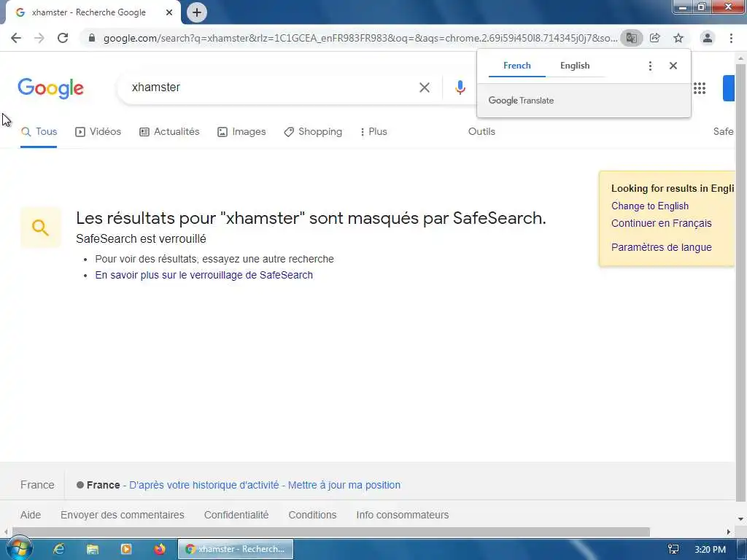747x560 pixels.
Task: Open Info consommateurs footer link
Action: point(403,516)
